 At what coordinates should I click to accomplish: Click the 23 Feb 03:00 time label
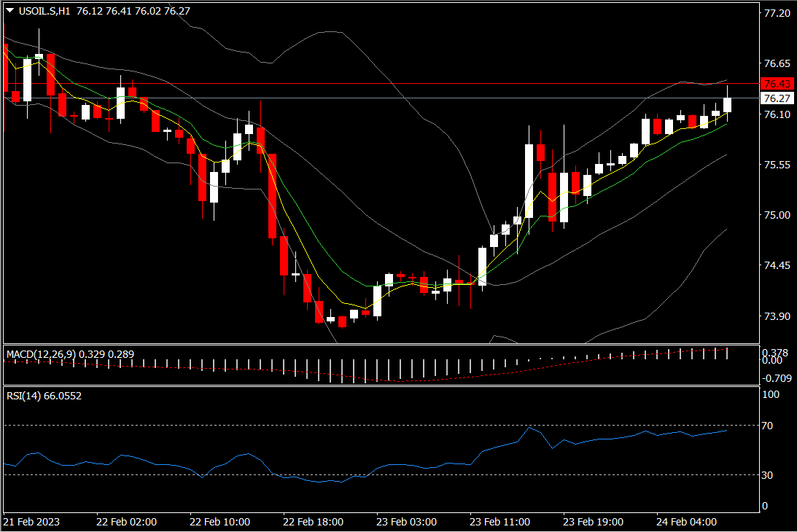coord(406,523)
